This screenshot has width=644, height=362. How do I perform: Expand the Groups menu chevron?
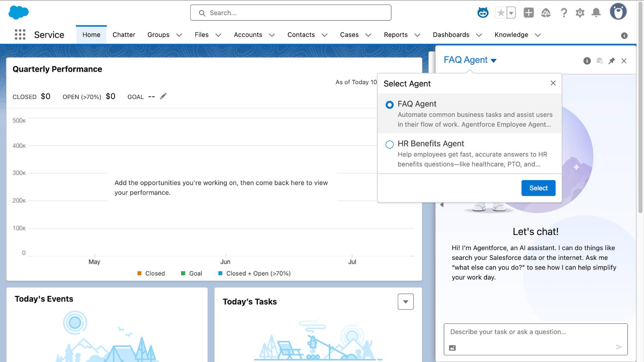point(179,35)
